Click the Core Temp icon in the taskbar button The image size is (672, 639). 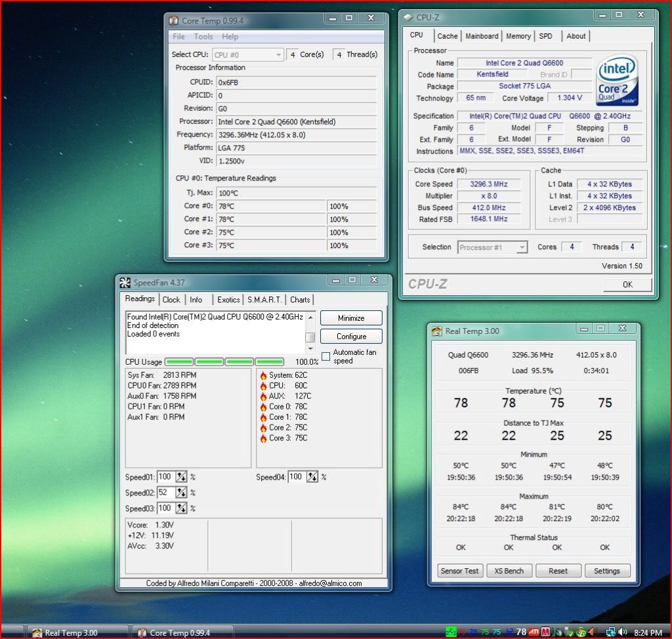[x=142, y=632]
